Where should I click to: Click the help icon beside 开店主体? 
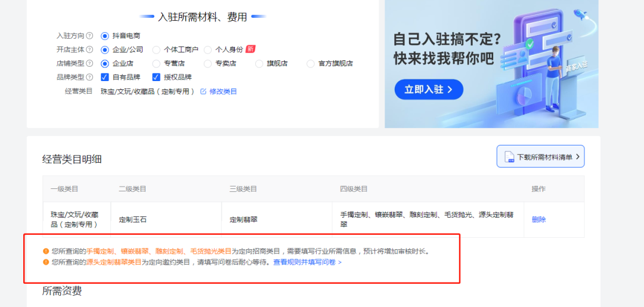[x=89, y=49]
